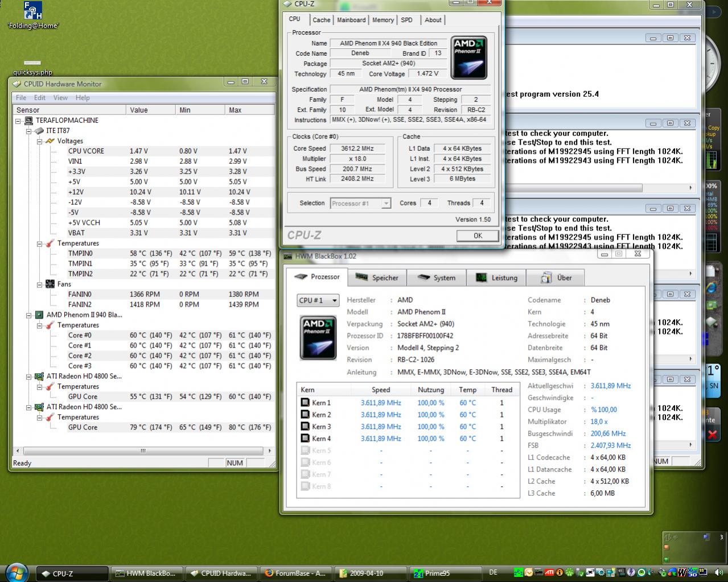Click the ITE IT87 chip icon
Screen dimensions: 728x582
click(x=39, y=130)
